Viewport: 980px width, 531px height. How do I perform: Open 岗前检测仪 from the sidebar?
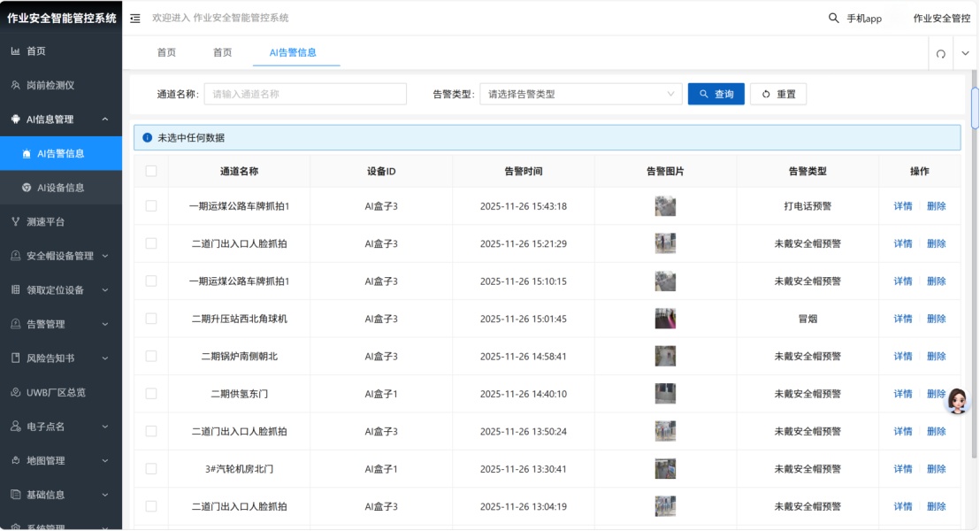pos(50,85)
